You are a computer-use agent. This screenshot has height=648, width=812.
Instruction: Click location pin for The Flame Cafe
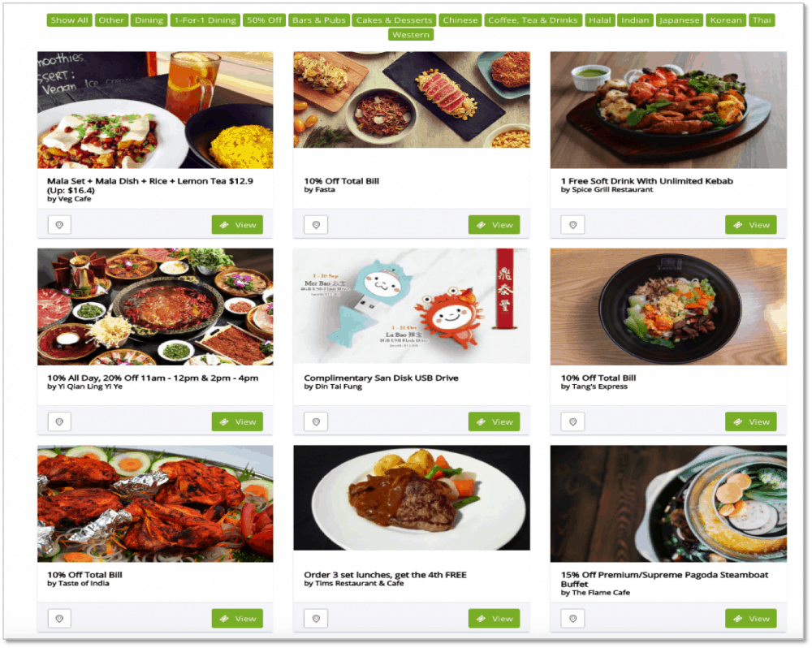pos(572,619)
